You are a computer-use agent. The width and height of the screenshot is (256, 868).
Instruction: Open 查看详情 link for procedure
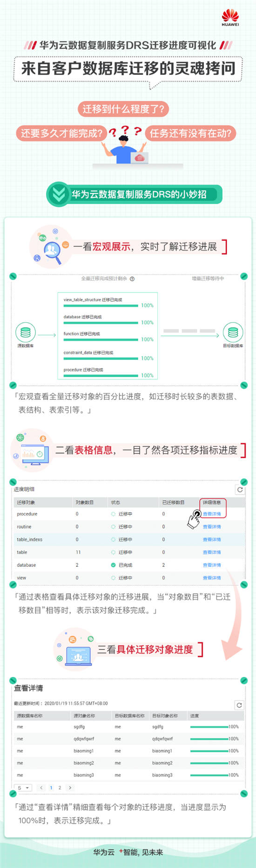click(212, 514)
